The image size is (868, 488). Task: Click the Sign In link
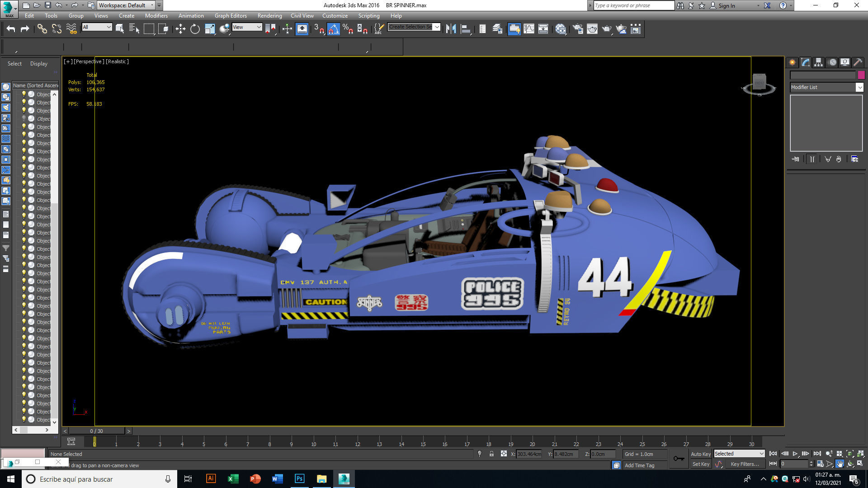(x=726, y=5)
